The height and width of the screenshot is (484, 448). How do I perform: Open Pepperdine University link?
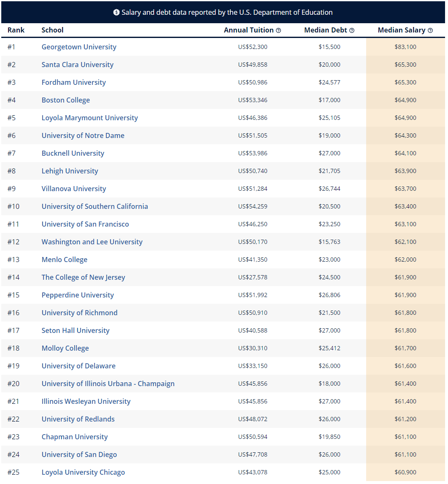click(x=78, y=295)
